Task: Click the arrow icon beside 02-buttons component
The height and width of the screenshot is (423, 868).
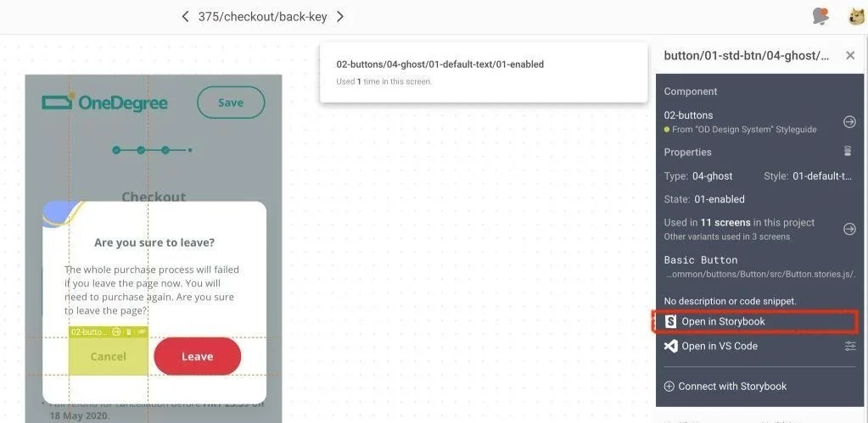Action: [849, 122]
